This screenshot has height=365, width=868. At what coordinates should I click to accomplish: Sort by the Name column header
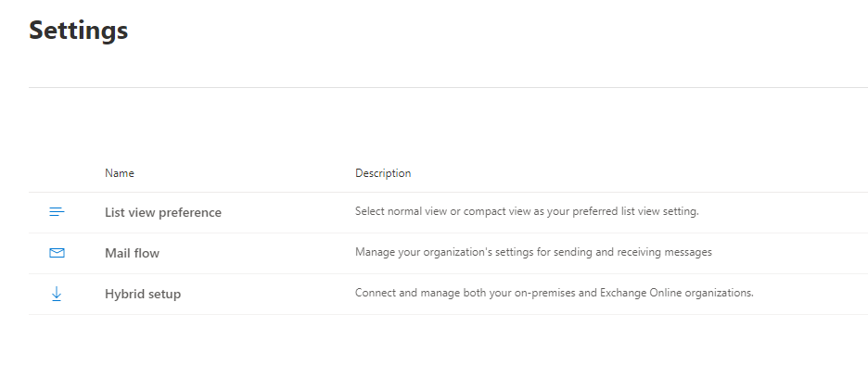pos(120,173)
